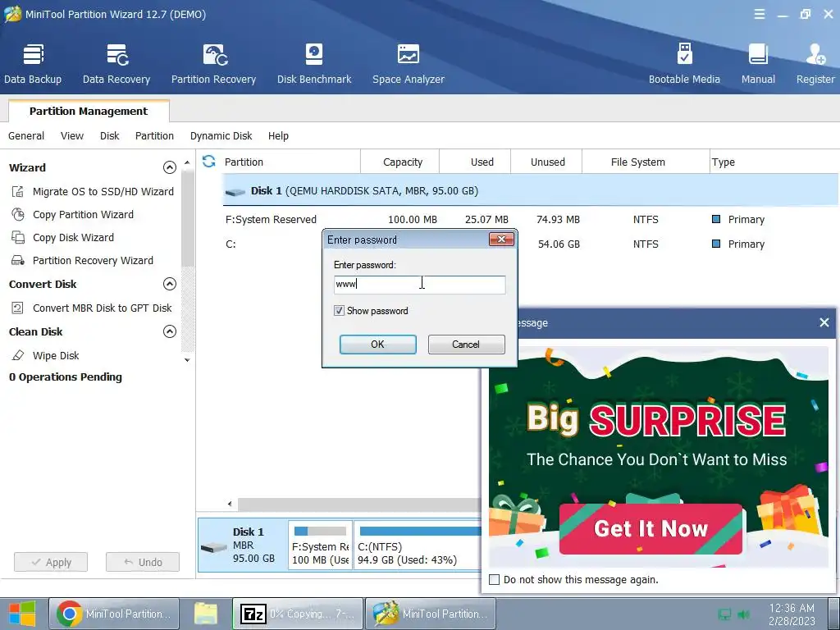This screenshot has height=630, width=840.
Task: Click the volume tray icon
Action: (743, 614)
